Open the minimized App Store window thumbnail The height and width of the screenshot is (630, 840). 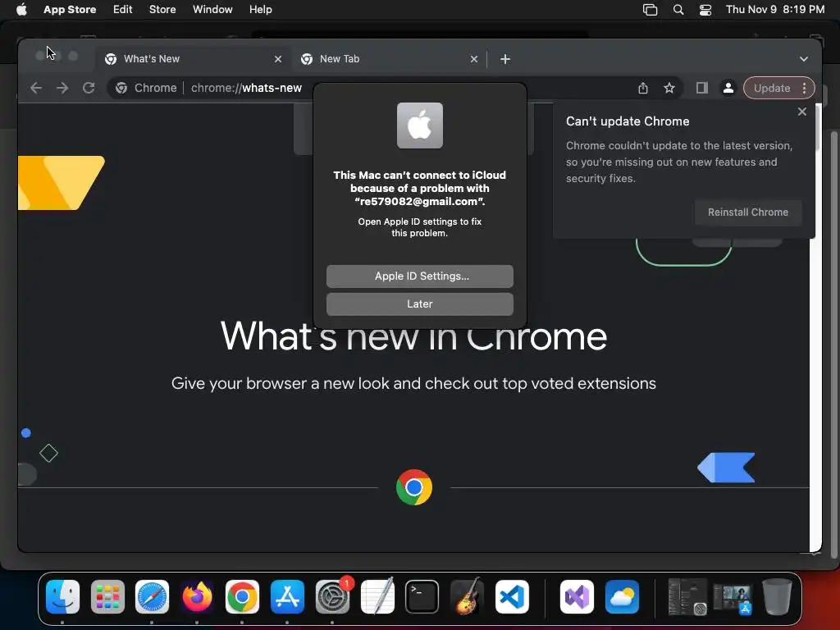click(x=733, y=599)
